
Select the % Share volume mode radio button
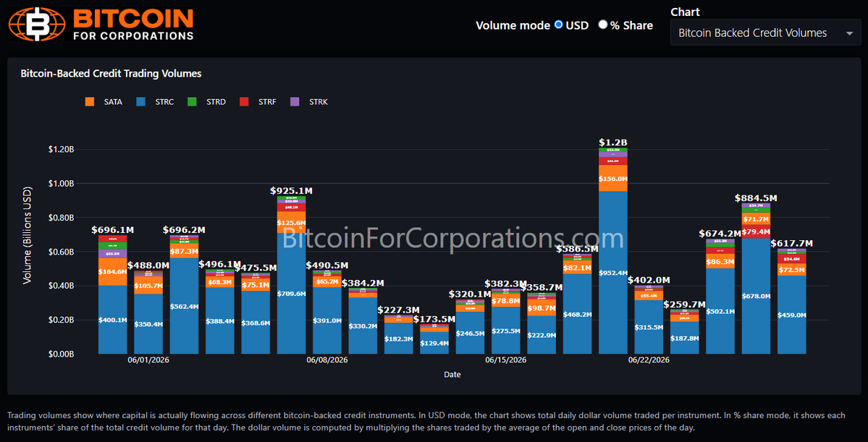tap(603, 25)
